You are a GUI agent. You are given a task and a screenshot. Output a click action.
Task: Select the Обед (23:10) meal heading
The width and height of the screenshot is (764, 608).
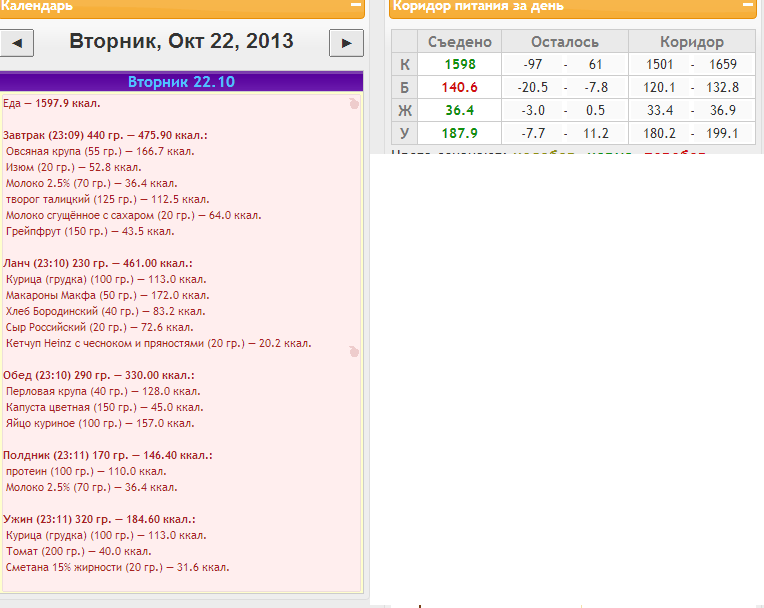point(99,375)
